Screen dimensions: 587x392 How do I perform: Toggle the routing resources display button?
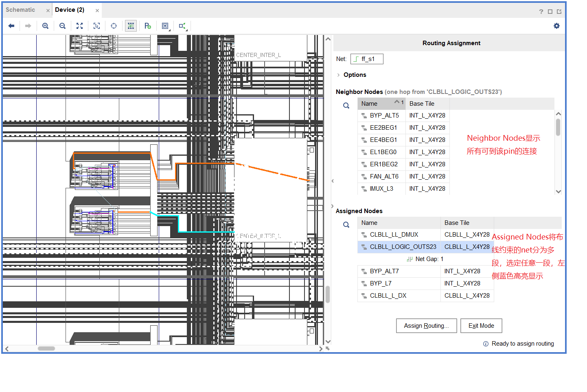[x=131, y=26]
